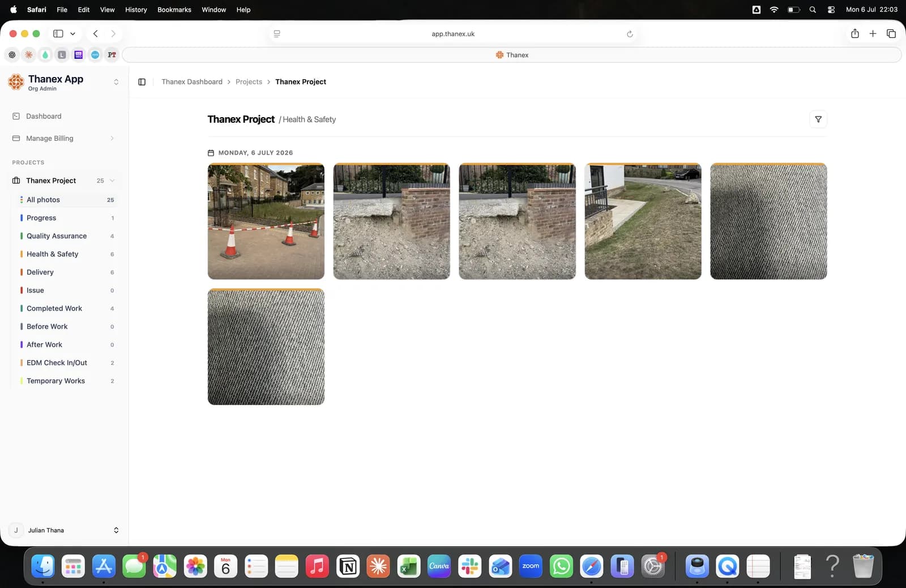This screenshot has height=588, width=906.
Task: Open Music app from the dock
Action: [x=317, y=566]
